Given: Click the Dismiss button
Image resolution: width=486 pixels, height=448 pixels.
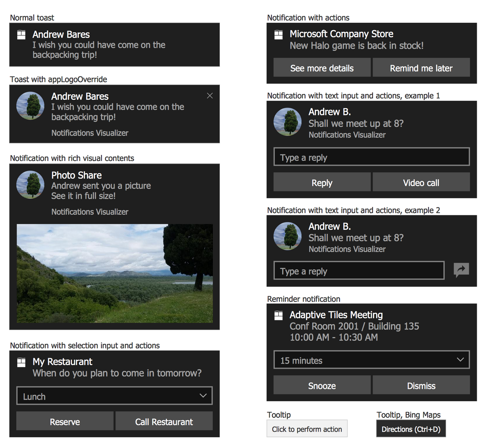Looking at the screenshot, I should pos(421,385).
